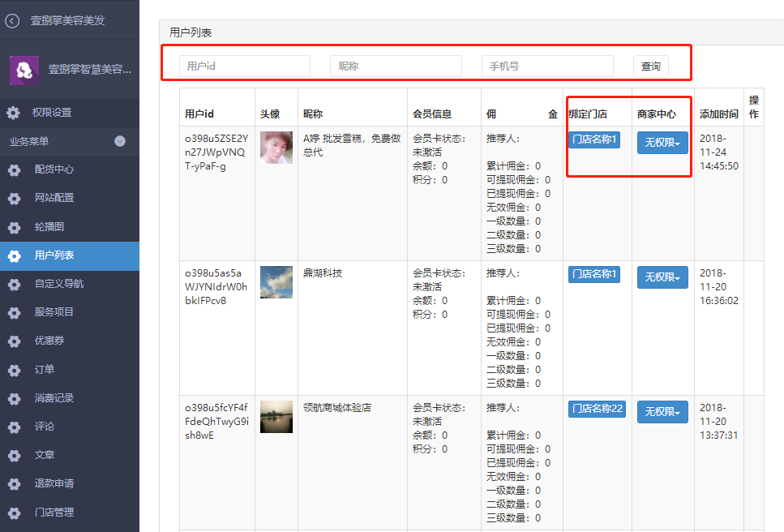Click the gear icon next to 门店管理
The height and width of the screenshot is (532, 784).
14,513
